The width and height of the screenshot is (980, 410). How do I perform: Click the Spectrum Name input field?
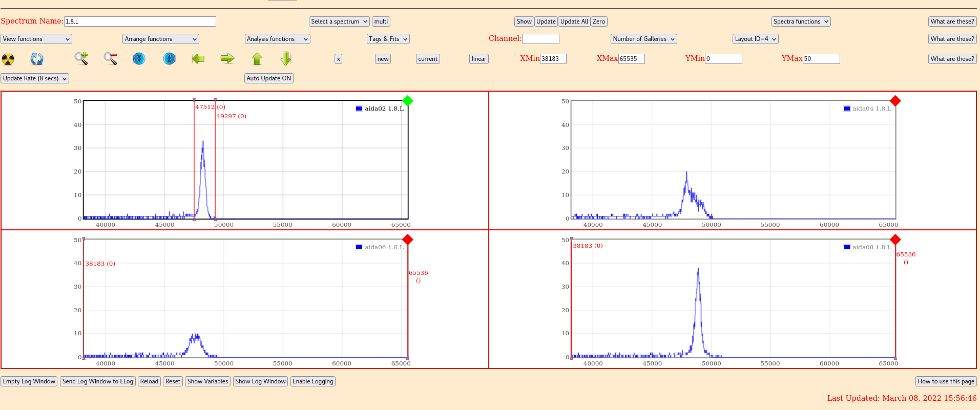tap(140, 21)
